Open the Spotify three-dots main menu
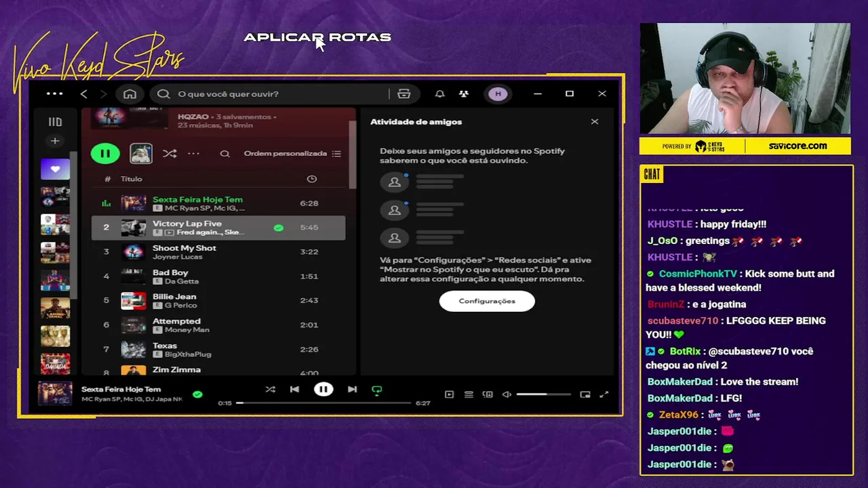868x488 pixels. (x=55, y=94)
